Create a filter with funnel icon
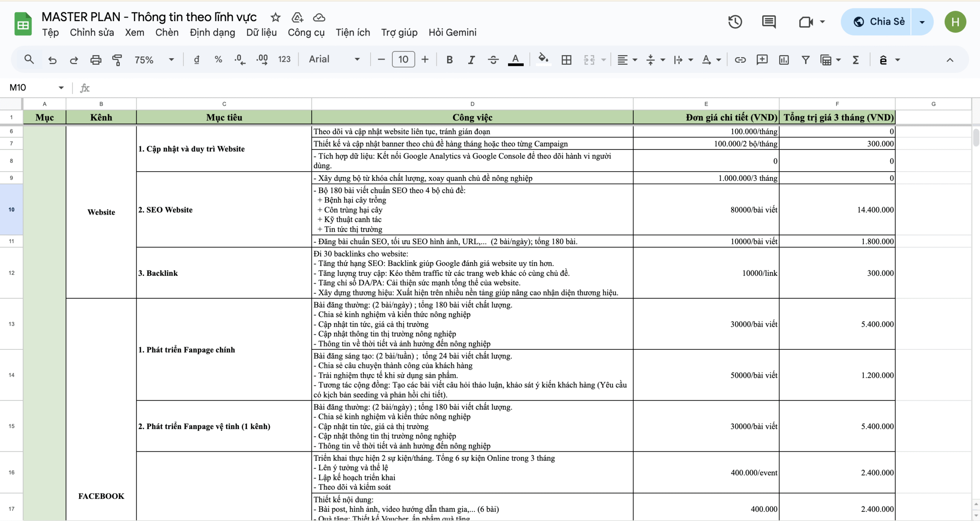This screenshot has width=980, height=521. 805,60
